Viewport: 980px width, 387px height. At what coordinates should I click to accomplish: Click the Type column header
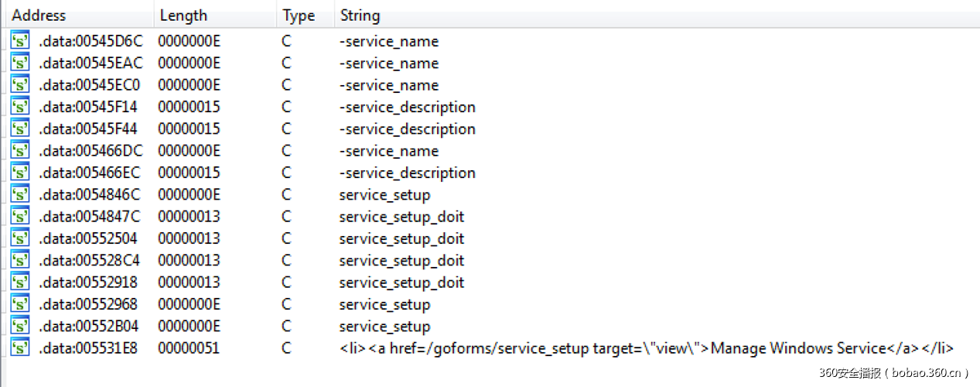click(x=299, y=15)
